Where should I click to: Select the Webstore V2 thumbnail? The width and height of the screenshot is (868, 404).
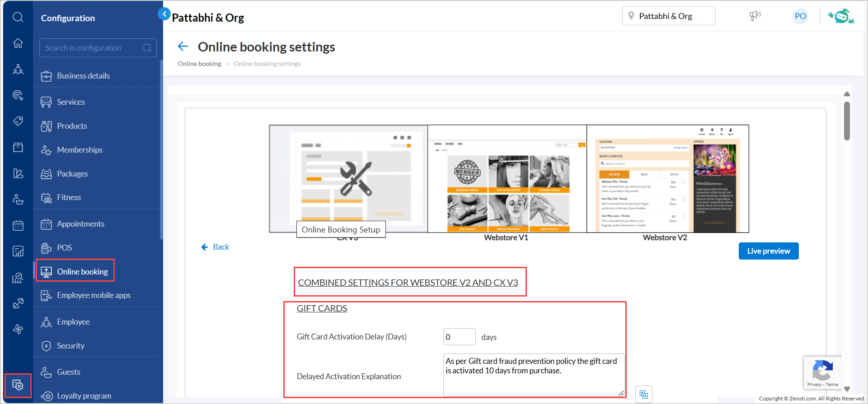pos(668,179)
